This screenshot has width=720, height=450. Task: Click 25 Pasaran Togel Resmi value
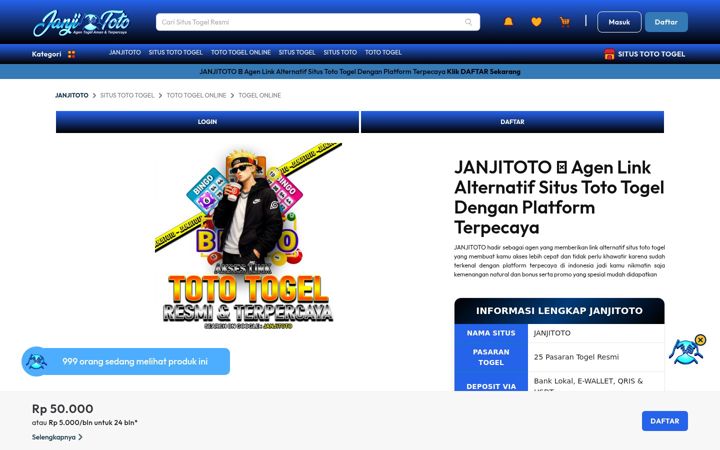pyautogui.click(x=596, y=357)
